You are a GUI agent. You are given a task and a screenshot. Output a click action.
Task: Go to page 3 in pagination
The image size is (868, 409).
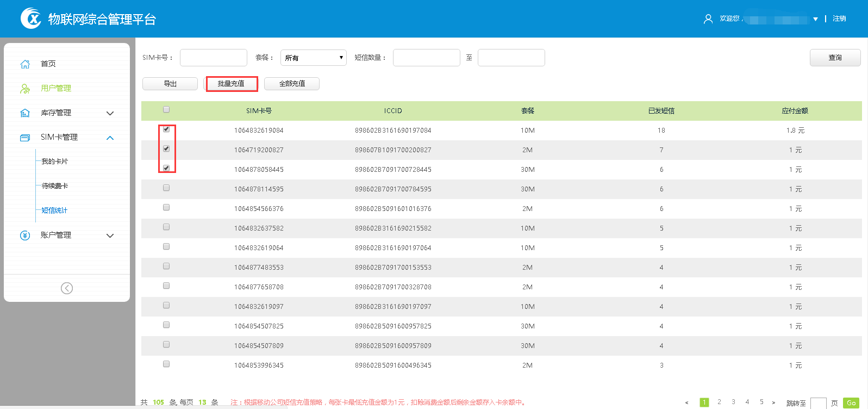[x=733, y=402]
